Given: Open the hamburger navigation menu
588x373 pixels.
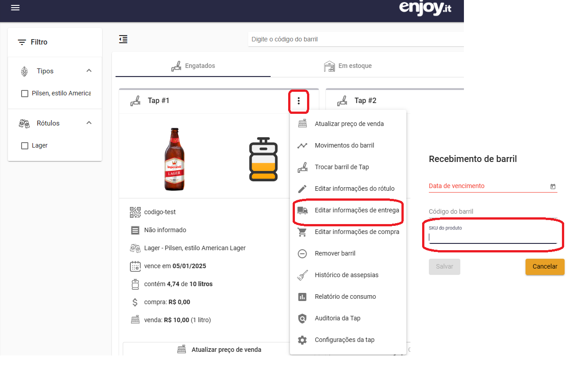Looking at the screenshot, I should point(15,8).
